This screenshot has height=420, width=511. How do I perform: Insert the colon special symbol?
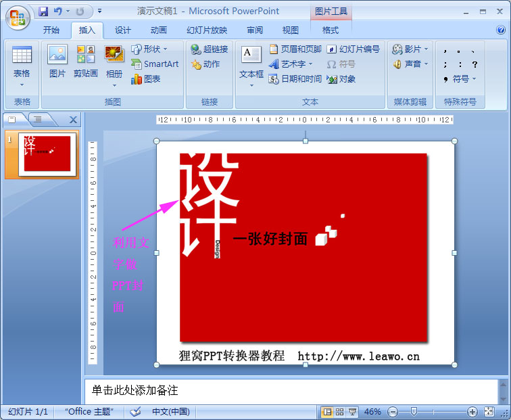460,64
